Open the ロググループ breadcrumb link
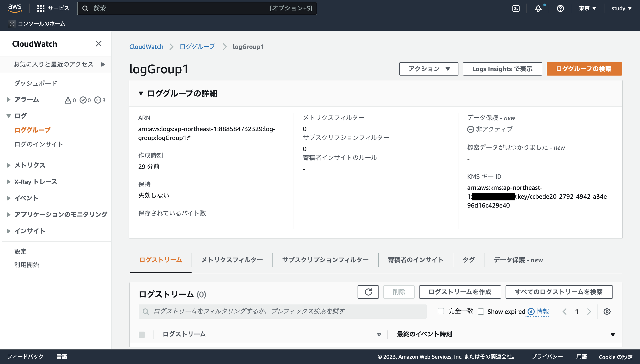640x364 pixels. pos(198,46)
